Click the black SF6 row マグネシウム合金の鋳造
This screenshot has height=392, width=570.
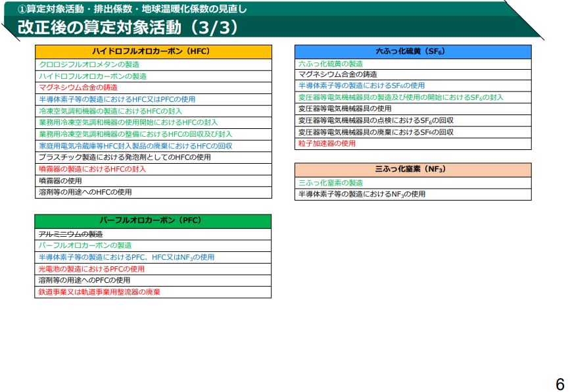[413, 74]
